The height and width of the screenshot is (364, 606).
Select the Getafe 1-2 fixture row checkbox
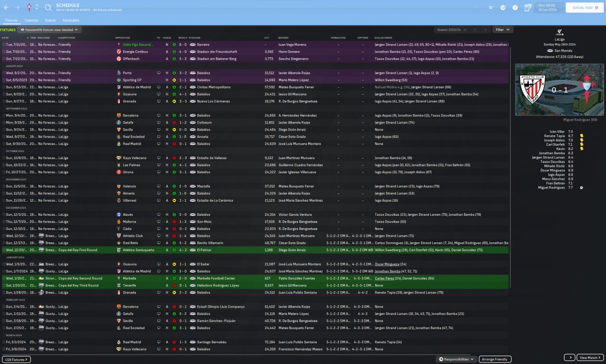pos(4,123)
